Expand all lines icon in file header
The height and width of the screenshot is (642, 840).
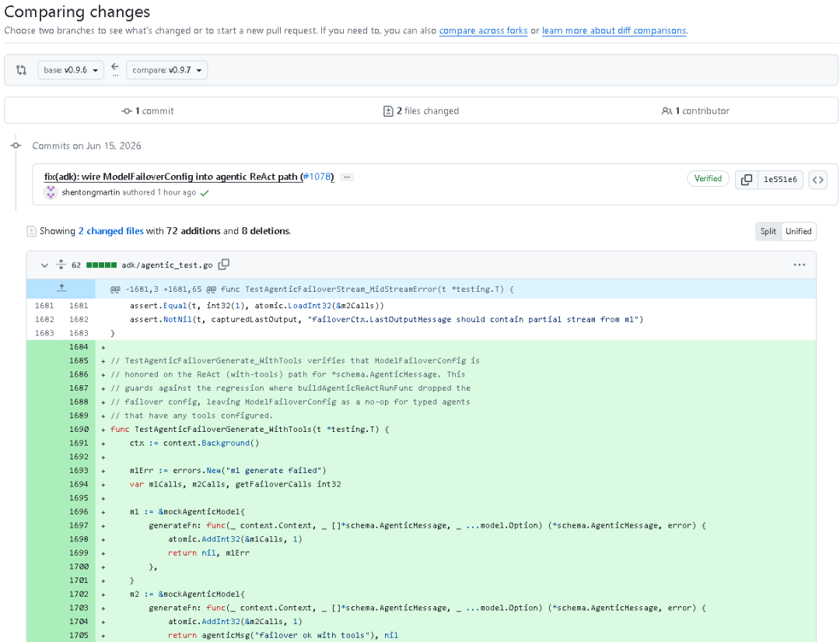61,265
